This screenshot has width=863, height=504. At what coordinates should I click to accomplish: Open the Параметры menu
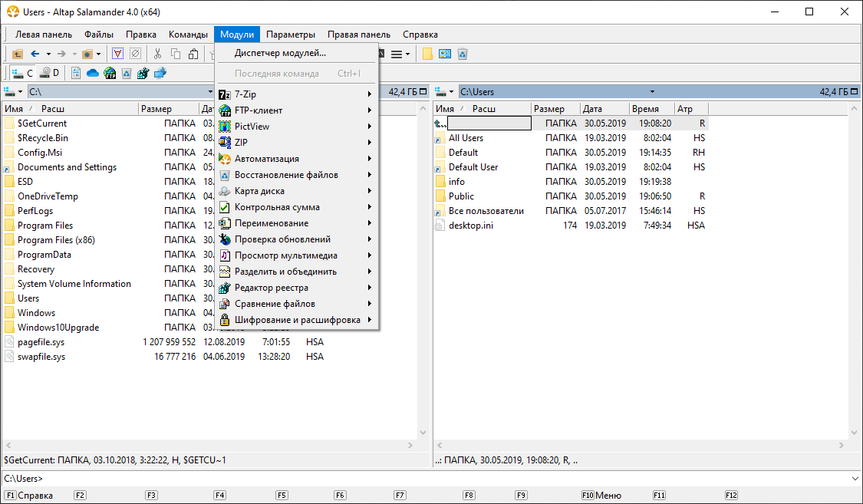(291, 34)
